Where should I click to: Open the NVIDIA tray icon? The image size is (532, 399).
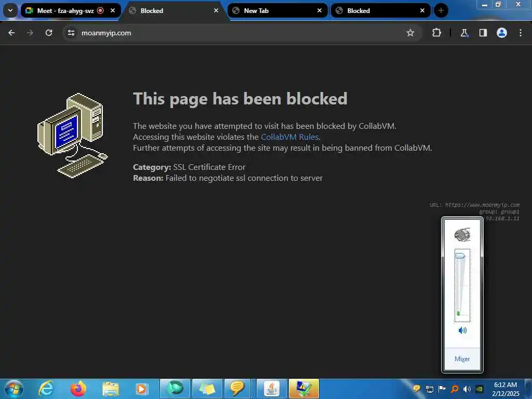tap(480, 389)
